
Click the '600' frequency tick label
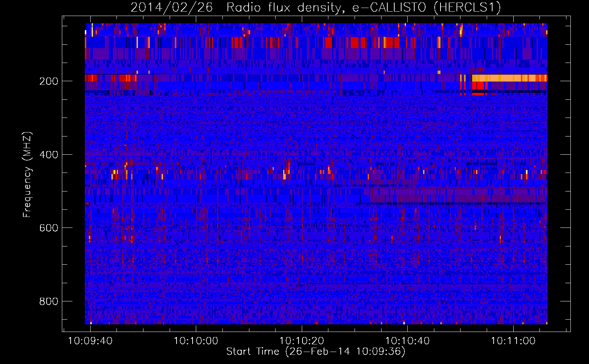tap(49, 228)
